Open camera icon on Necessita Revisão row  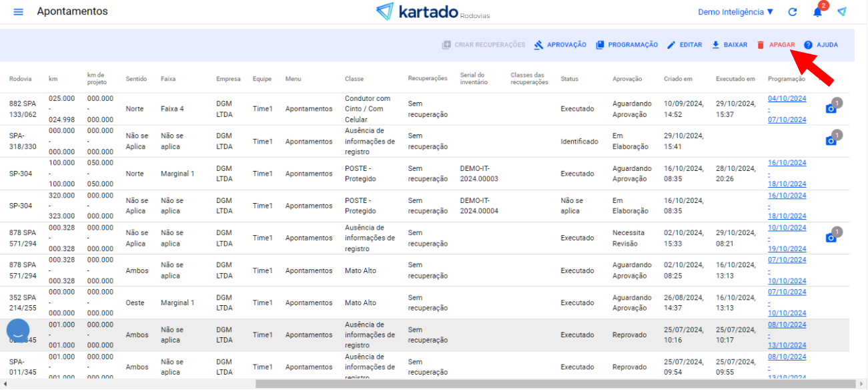[x=831, y=238]
